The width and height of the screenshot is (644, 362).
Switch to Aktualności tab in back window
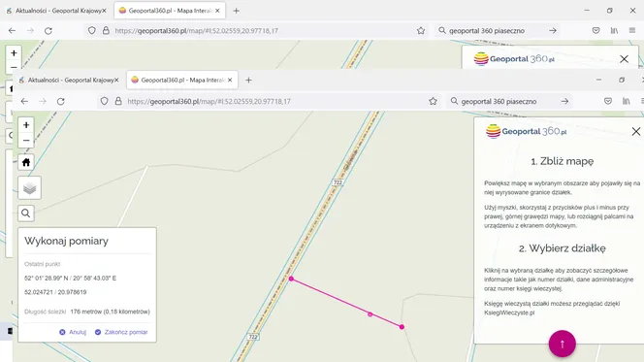[x=55, y=11]
